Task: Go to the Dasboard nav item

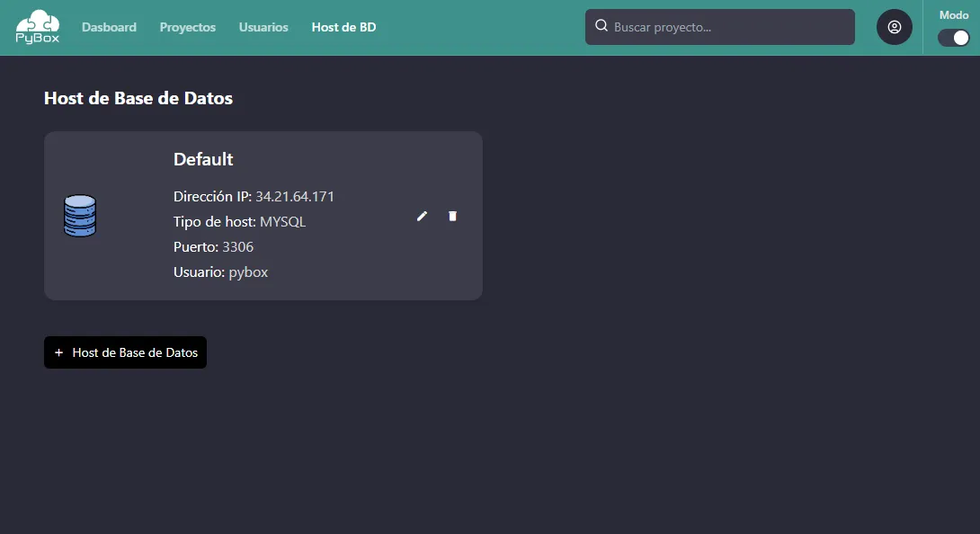Action: [109, 27]
